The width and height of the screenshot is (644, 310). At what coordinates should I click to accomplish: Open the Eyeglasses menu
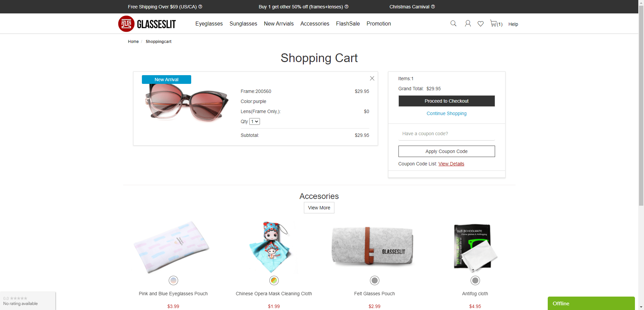click(x=209, y=23)
